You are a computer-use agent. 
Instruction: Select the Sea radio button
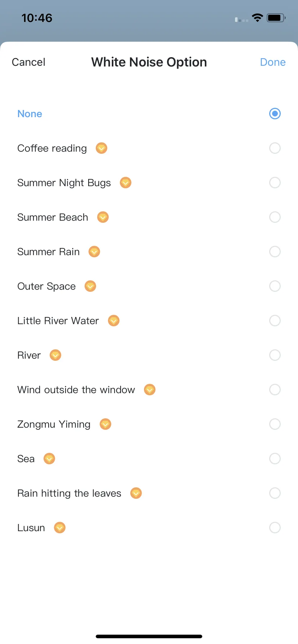click(275, 459)
